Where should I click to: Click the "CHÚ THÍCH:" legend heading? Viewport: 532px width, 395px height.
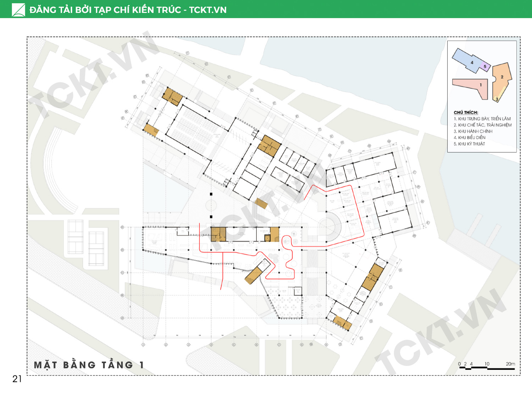(466, 113)
